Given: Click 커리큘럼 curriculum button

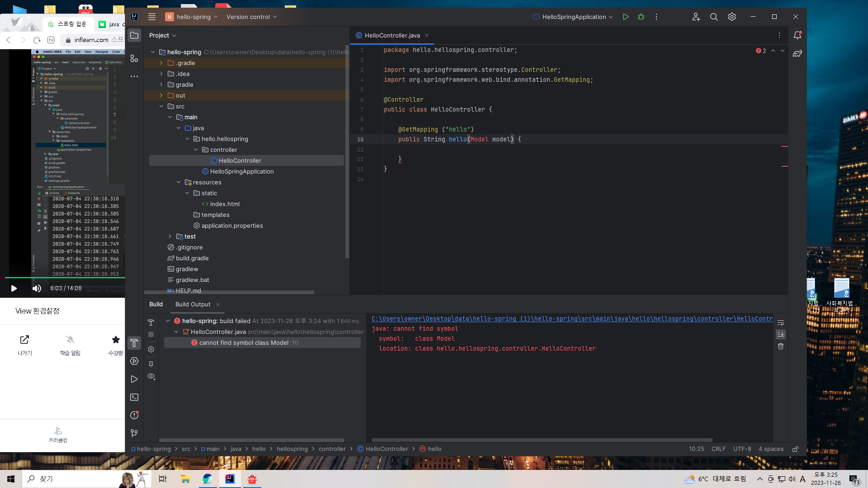Looking at the screenshot, I should pyautogui.click(x=58, y=435).
